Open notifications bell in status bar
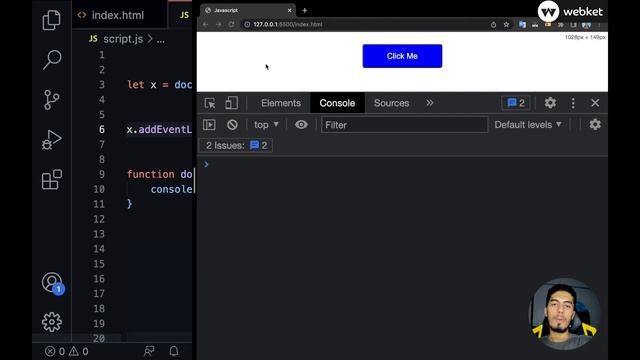This screenshot has width=640, height=360. point(174,351)
